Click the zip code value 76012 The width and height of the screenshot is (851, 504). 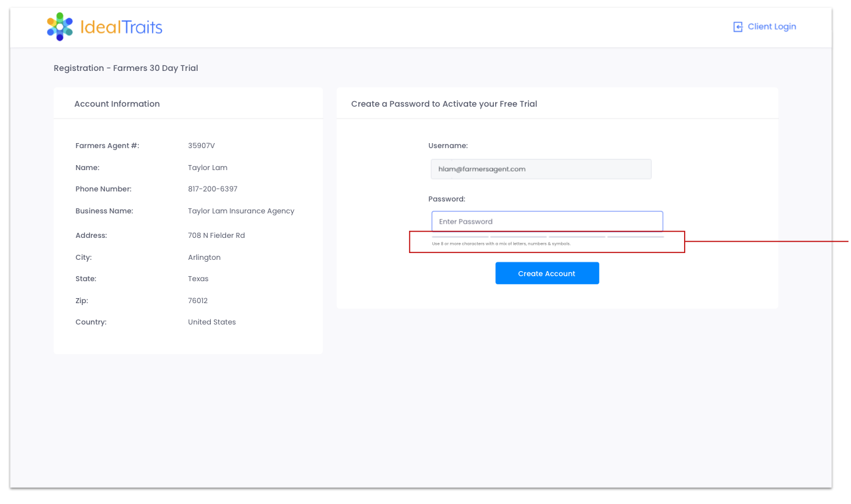(198, 301)
